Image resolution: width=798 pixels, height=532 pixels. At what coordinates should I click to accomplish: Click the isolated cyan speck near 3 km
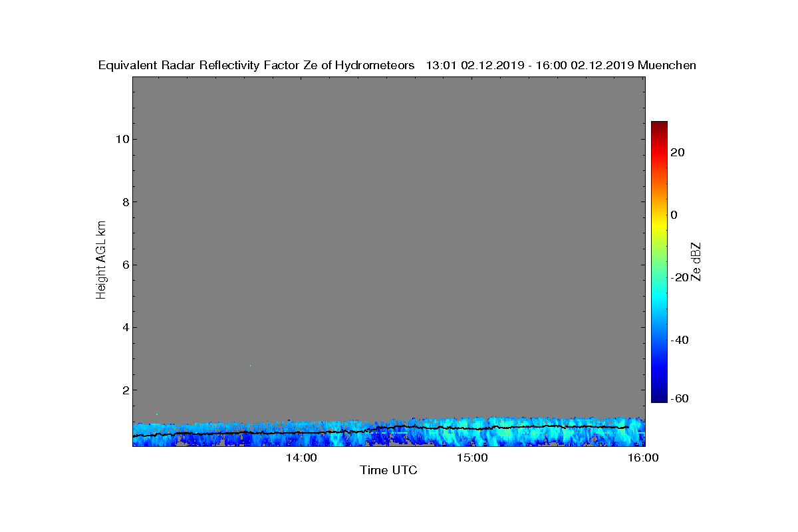click(250, 366)
